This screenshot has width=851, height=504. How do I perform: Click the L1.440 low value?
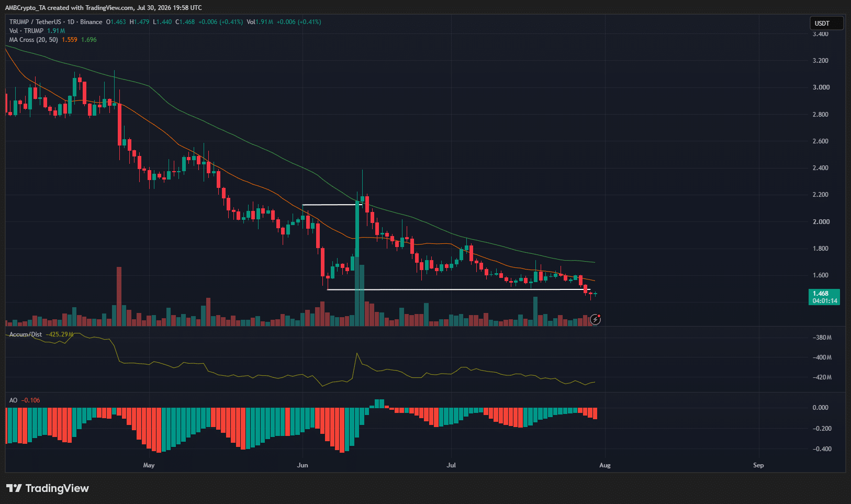click(x=162, y=22)
